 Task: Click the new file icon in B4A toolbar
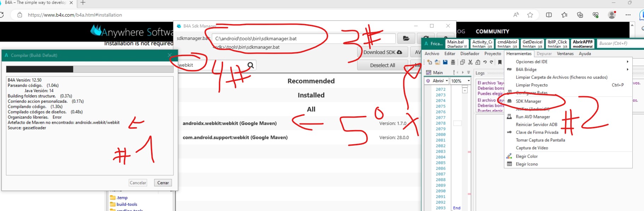click(x=429, y=62)
